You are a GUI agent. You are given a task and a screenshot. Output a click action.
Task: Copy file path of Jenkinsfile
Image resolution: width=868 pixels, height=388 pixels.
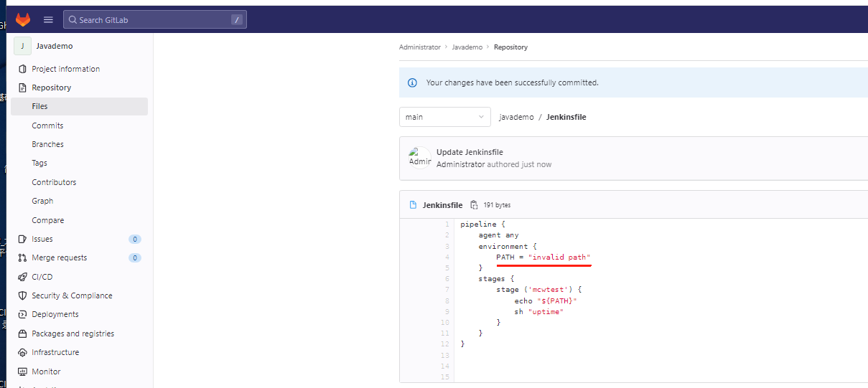pos(474,205)
